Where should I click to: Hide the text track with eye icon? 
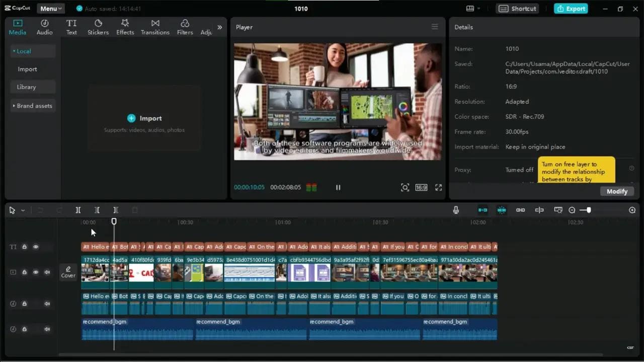coord(36,247)
